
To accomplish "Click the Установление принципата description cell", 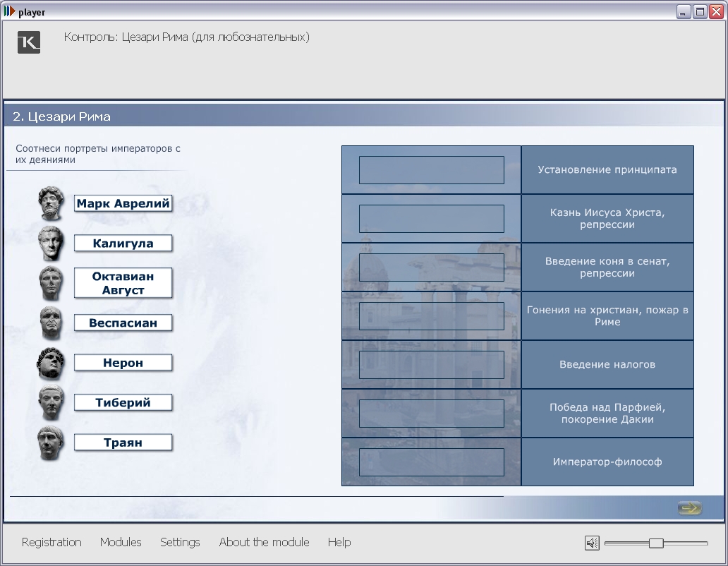I will coord(607,170).
